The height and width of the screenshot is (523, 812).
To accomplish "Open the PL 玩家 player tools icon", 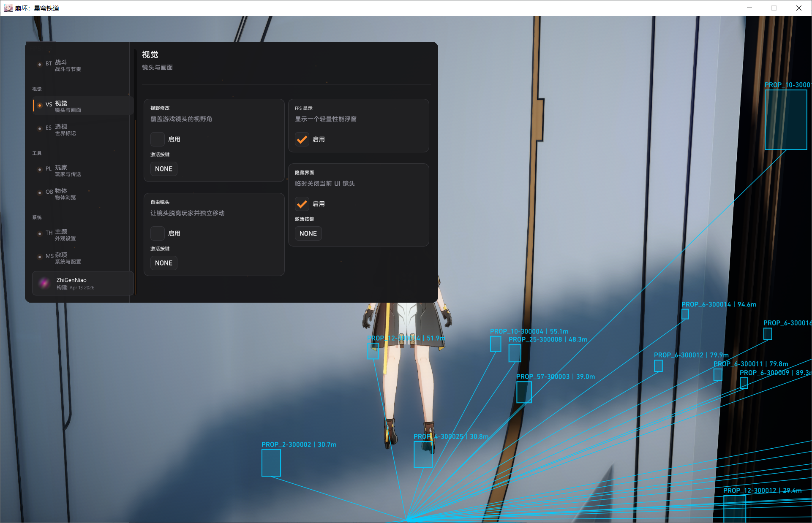I will (x=40, y=171).
